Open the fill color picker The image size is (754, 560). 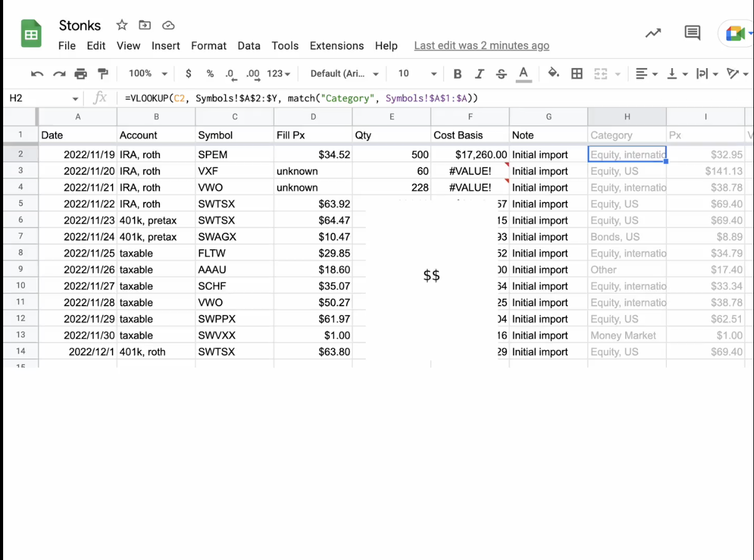tap(553, 74)
